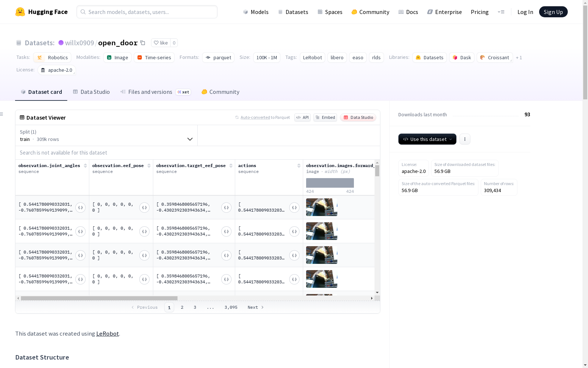588x368 pixels.
Task: Expand JSON for third row eef_pose cell
Action: (144, 255)
